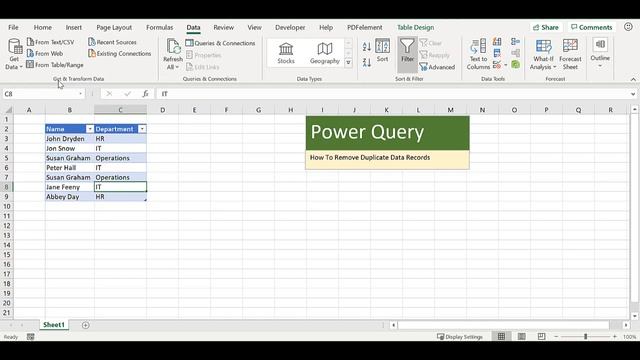Open the Name column filter dropdown
The height and width of the screenshot is (360, 640).
(90, 129)
